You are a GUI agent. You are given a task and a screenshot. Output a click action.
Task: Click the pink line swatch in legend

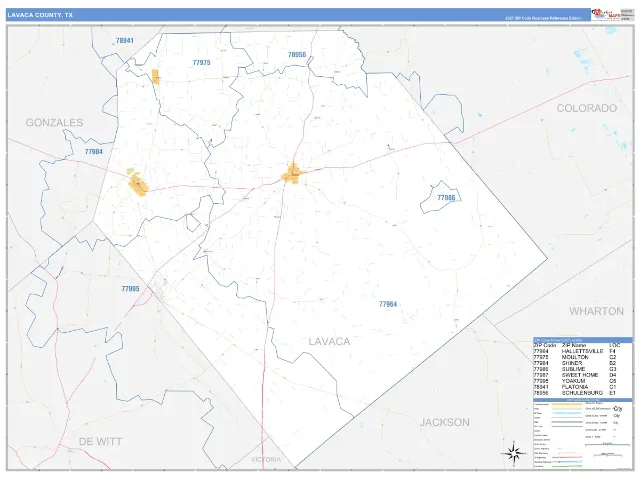point(567,457)
